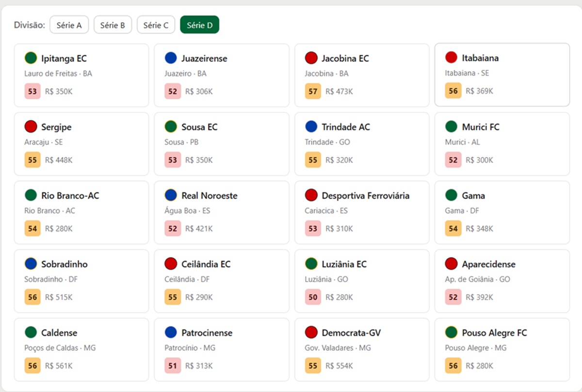Click the green crest of Caldense

31,332
